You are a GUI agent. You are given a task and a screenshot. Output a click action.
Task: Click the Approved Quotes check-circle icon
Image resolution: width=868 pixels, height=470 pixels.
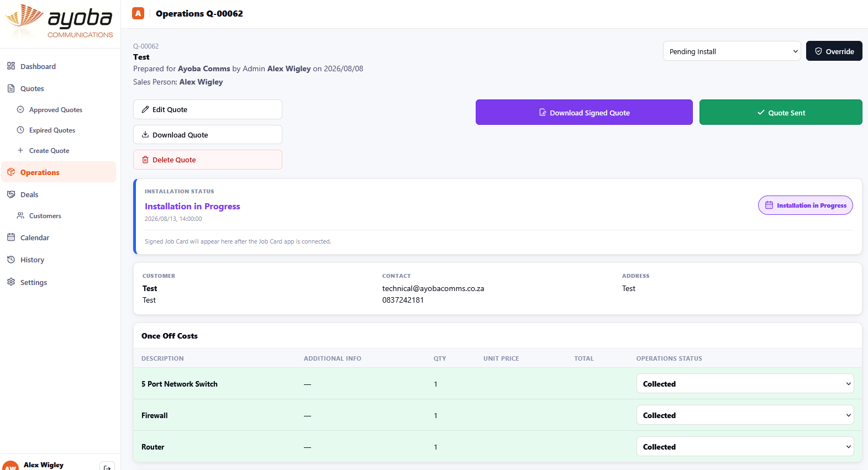click(20, 110)
